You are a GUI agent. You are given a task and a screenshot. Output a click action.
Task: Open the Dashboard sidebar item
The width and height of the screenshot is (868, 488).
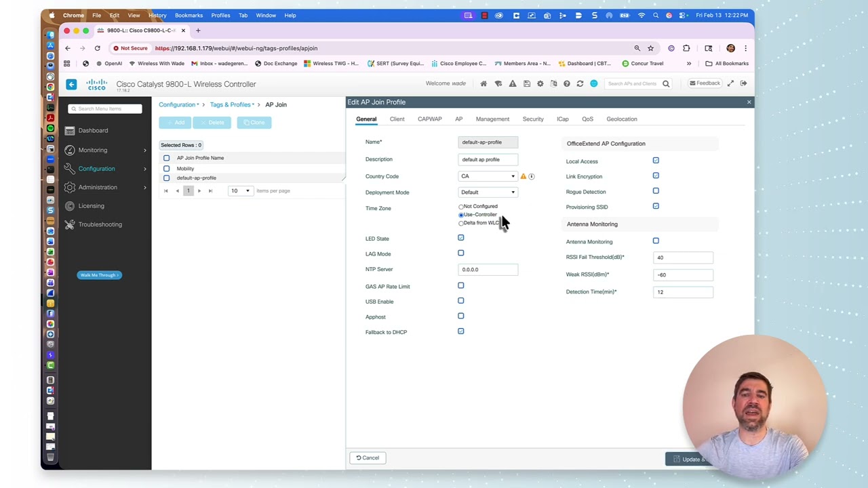point(93,130)
